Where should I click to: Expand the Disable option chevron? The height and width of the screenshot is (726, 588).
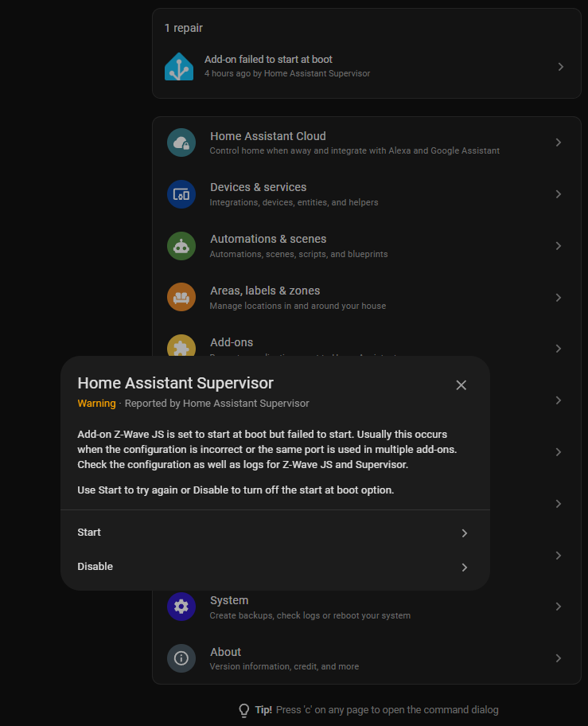464,567
